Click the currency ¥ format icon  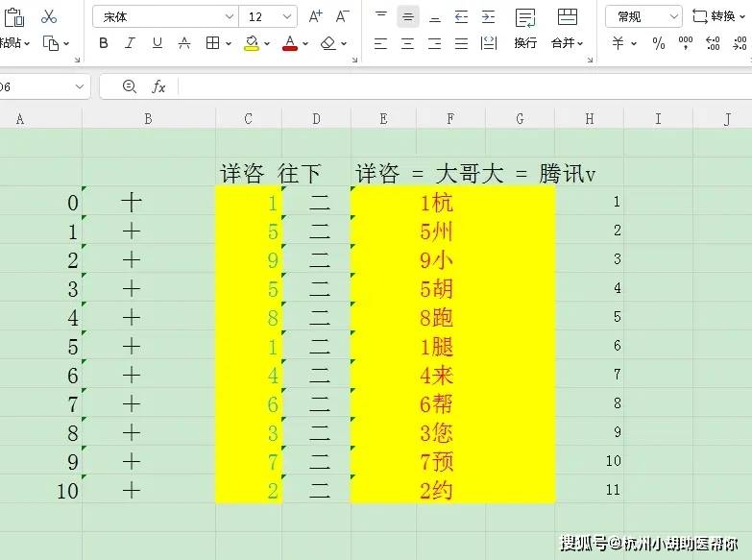(619, 43)
